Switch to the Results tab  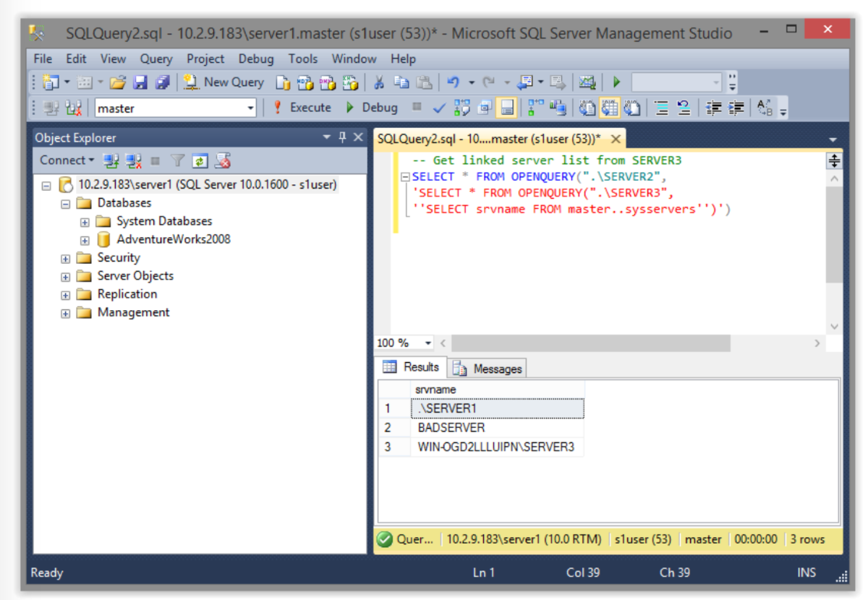tap(411, 367)
